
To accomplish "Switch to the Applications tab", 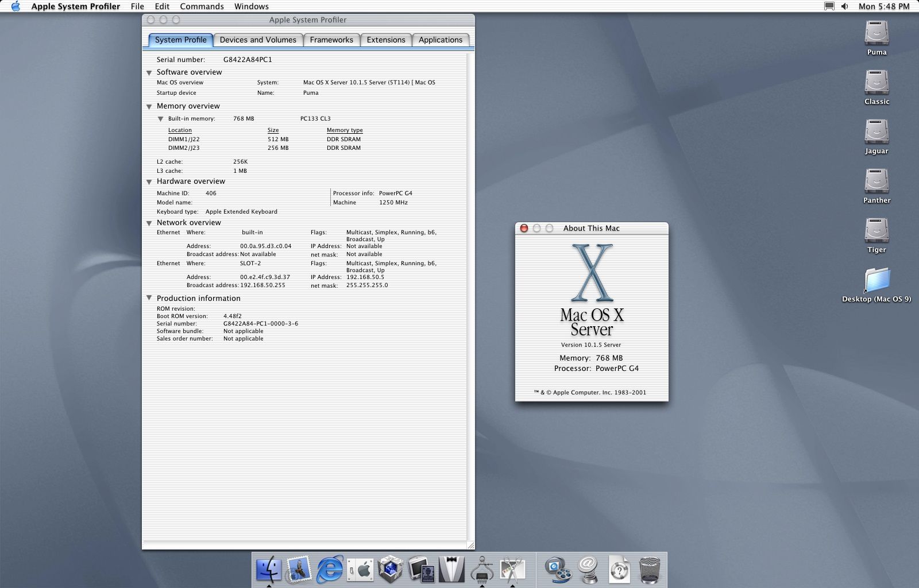I will click(441, 40).
